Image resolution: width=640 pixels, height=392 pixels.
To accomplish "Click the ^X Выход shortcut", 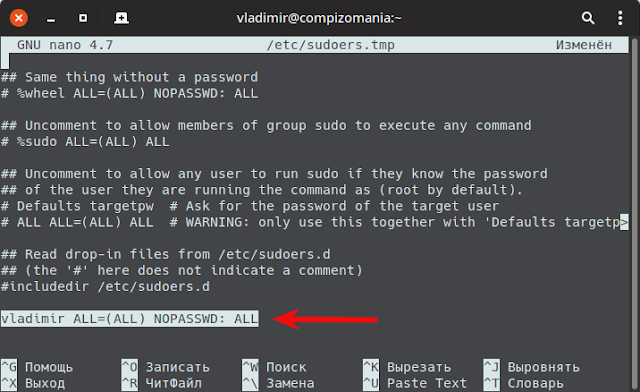I will point(33,383).
